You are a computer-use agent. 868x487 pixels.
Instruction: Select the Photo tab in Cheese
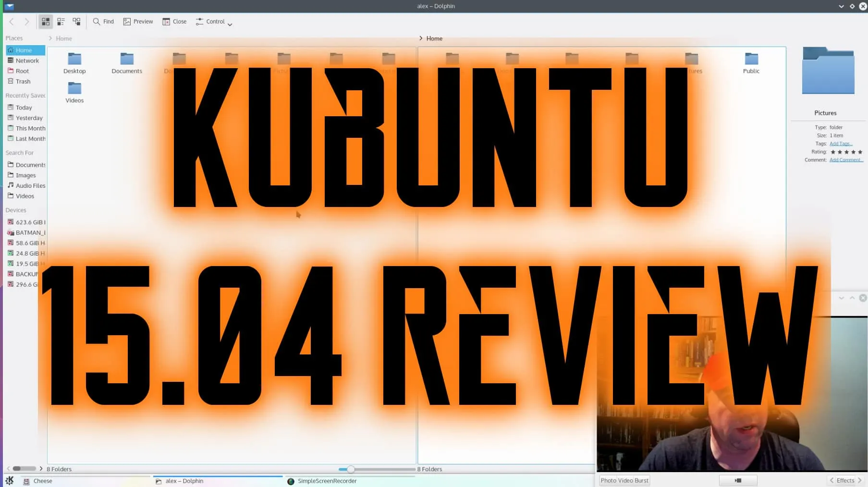point(608,480)
